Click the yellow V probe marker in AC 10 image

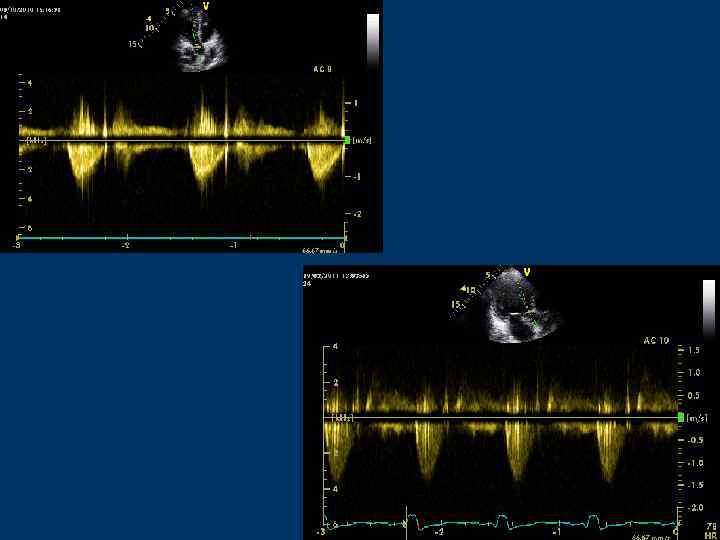tap(527, 273)
